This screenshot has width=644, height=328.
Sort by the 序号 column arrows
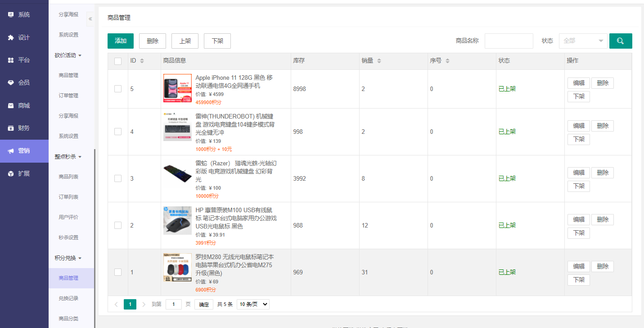(x=447, y=61)
